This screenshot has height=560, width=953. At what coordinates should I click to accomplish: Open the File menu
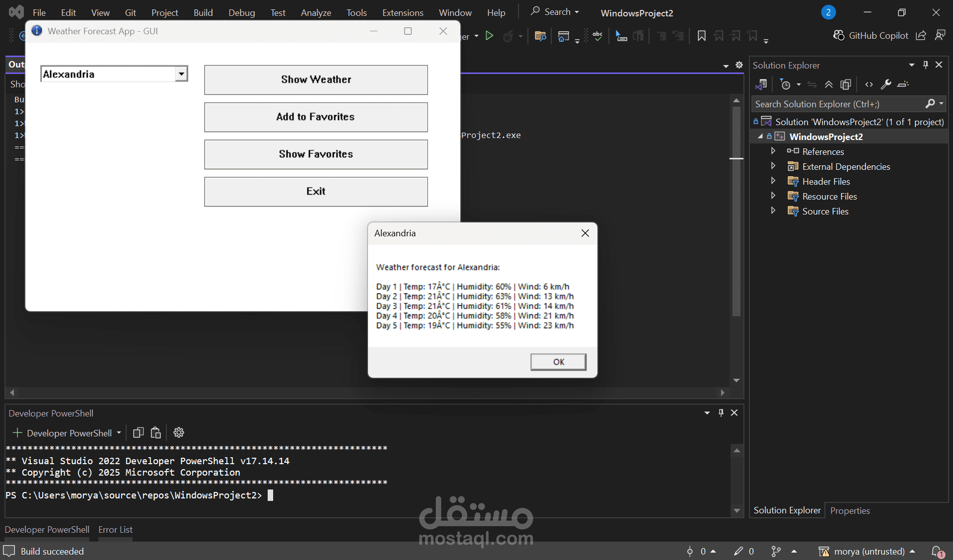click(39, 12)
